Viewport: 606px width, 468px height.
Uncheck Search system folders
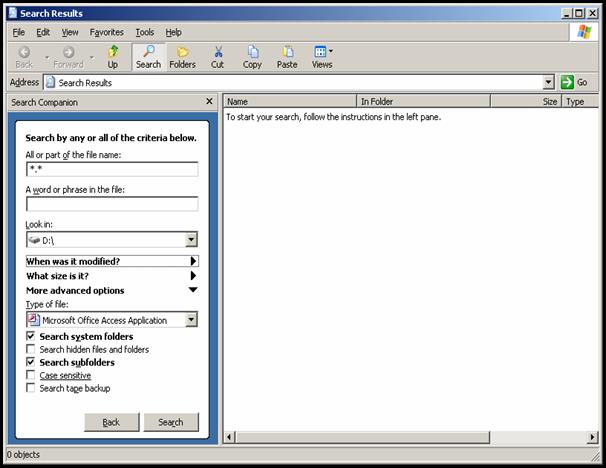tap(31, 337)
